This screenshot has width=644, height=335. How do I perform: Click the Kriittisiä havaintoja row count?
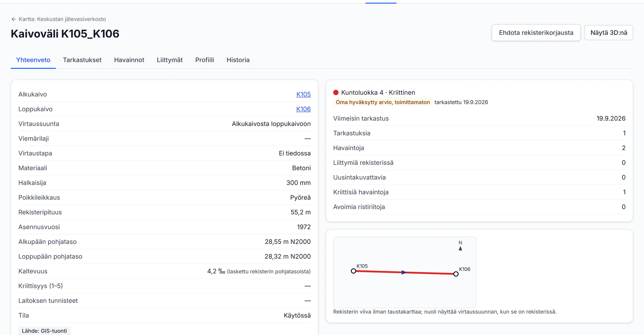(x=624, y=192)
